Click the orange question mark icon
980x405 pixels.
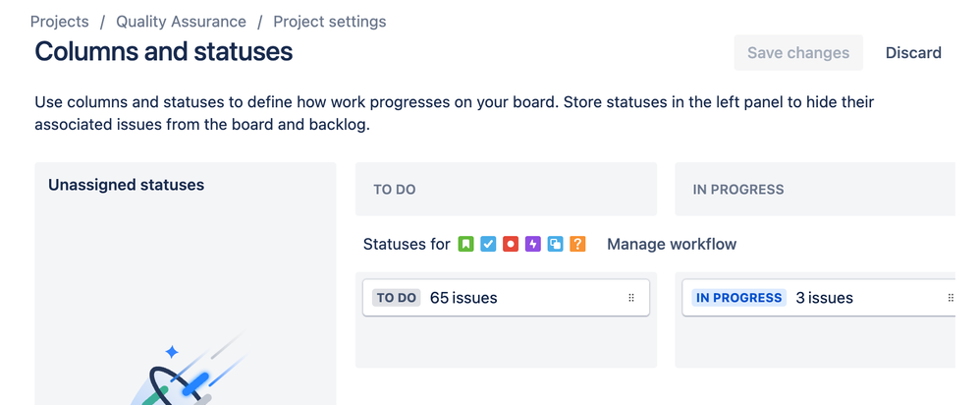coord(577,244)
